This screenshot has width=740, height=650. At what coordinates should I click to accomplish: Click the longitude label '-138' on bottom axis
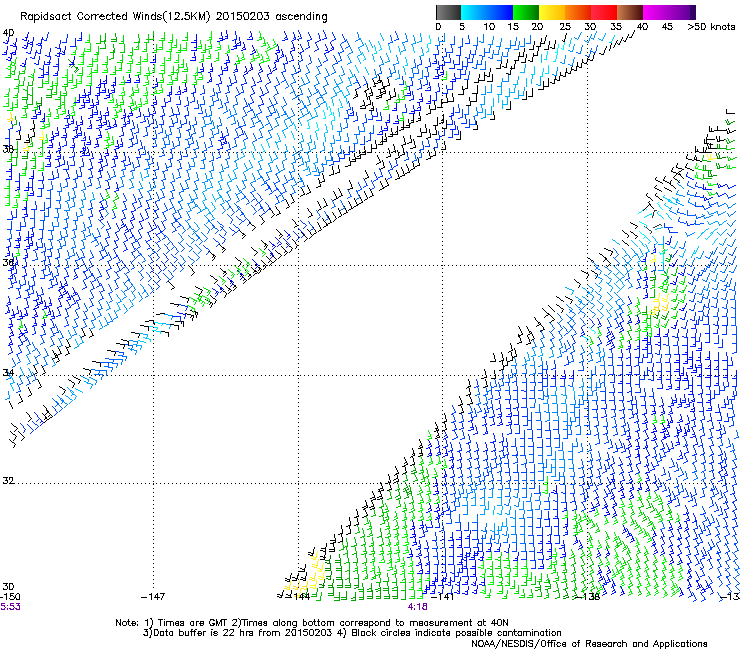tap(588, 597)
